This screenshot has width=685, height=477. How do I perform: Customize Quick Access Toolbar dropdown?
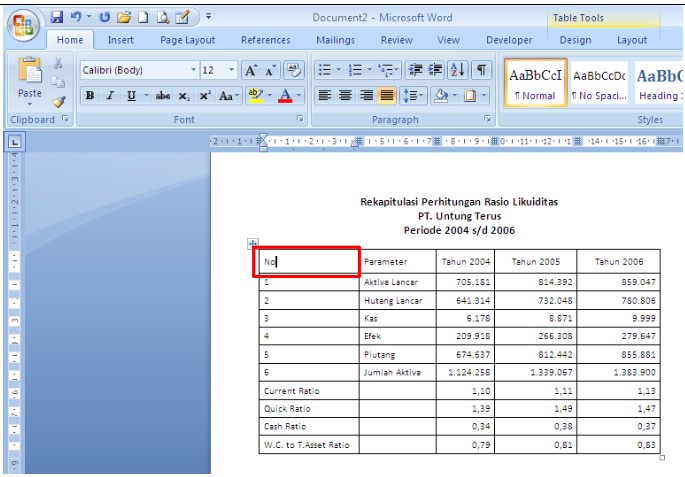tap(209, 17)
